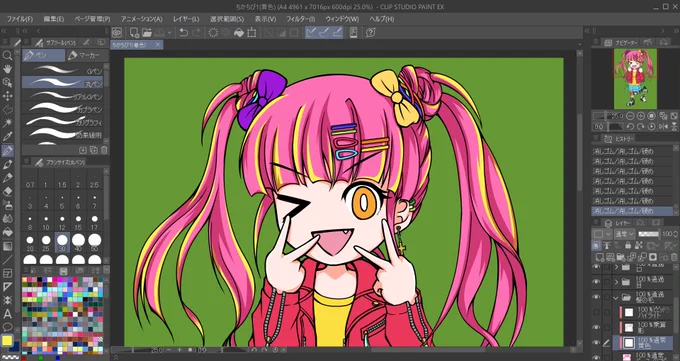Delete sub tool with trash icon
Screen dimensions: 680x361
[104, 150]
